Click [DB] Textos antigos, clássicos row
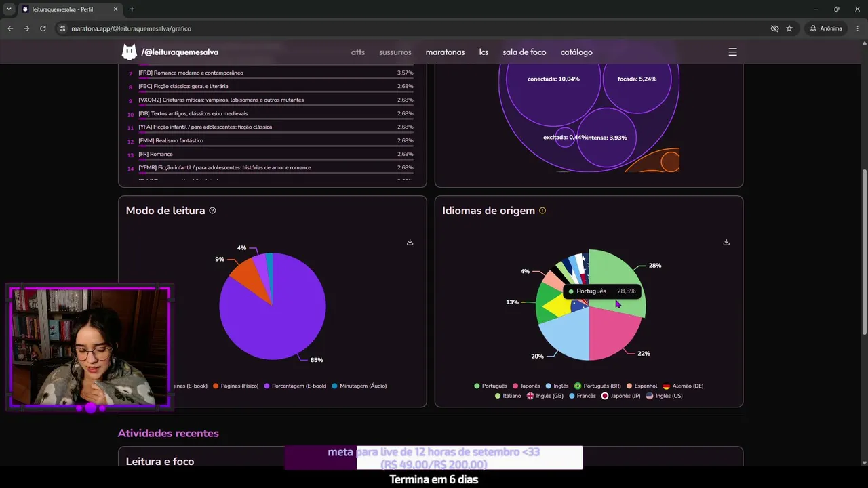Viewport: 868px width, 488px height. [271, 114]
